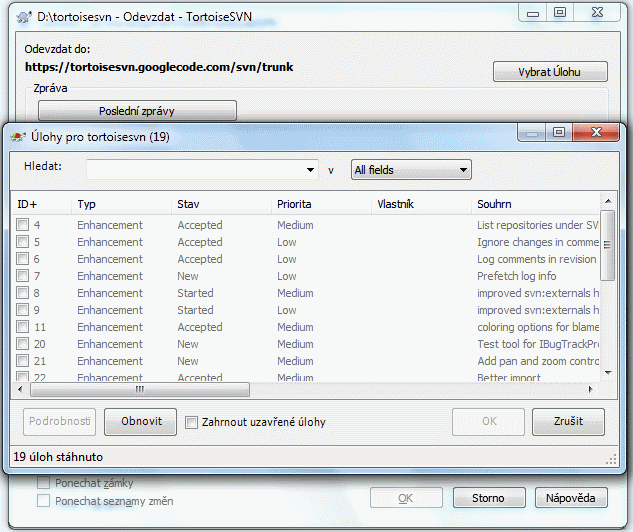Select 'Prefetch log info' summary
The width and height of the screenshot is (633, 532).
coord(517,276)
